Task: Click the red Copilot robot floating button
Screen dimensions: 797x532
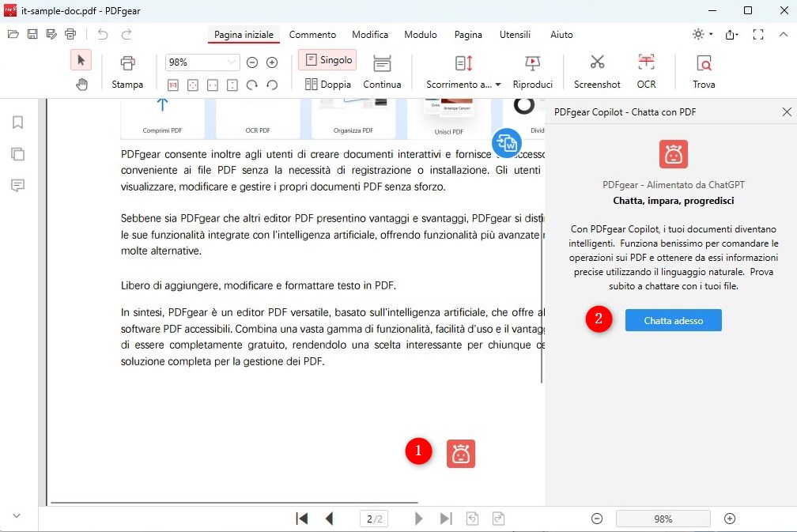Action: click(460, 453)
